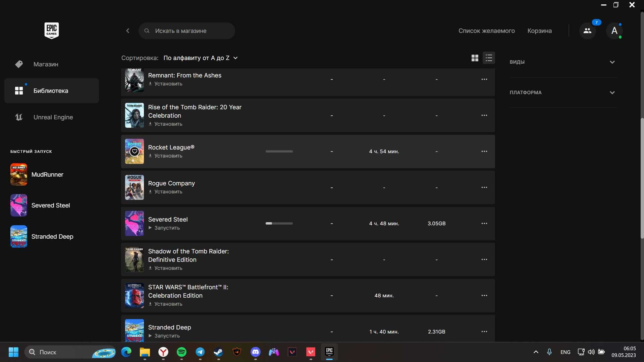
Task: Click the Epic Games logo
Action: tap(51, 31)
